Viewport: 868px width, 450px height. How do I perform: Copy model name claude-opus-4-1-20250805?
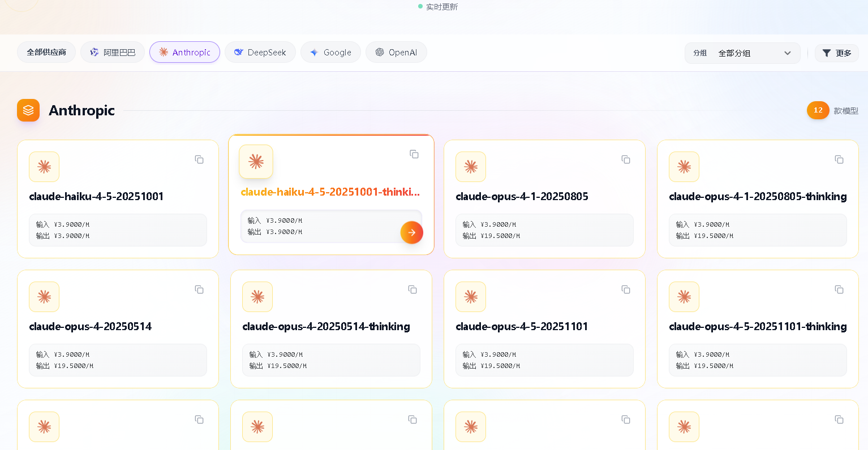coord(626,159)
